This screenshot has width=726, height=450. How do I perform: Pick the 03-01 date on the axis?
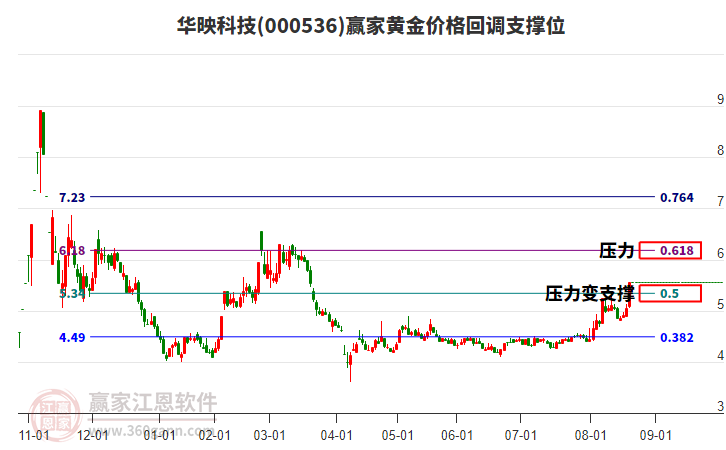click(x=269, y=436)
